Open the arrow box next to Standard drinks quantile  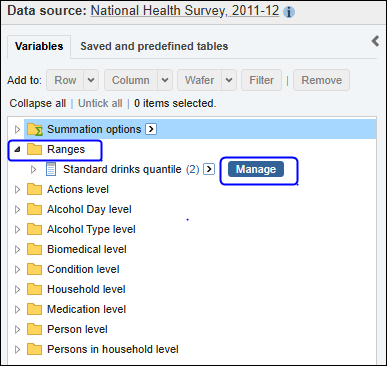point(209,169)
